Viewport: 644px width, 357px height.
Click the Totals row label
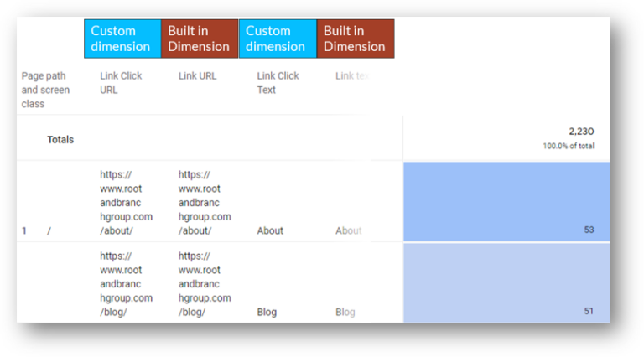pos(60,139)
